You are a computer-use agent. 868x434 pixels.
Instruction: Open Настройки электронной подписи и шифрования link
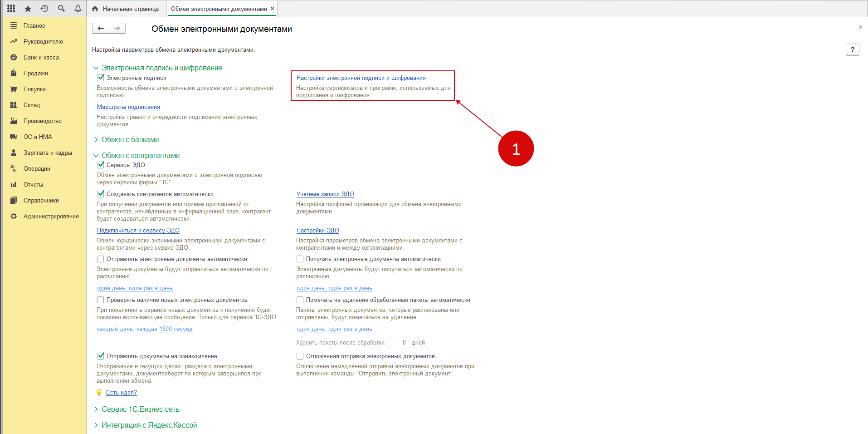tap(361, 78)
